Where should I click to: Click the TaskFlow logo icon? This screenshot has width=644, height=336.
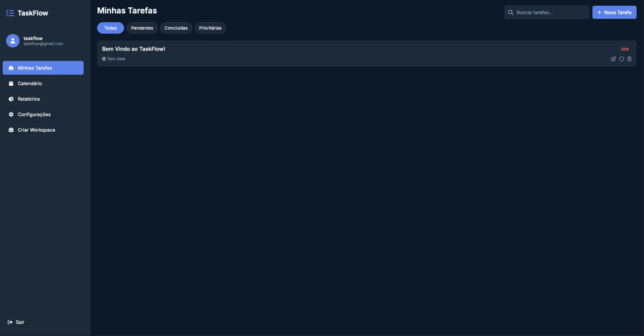tap(10, 12)
